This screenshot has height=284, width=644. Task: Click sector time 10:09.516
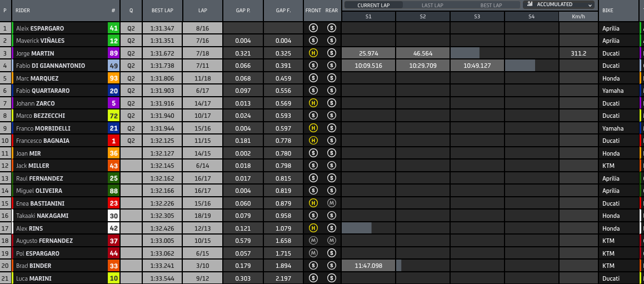368,66
